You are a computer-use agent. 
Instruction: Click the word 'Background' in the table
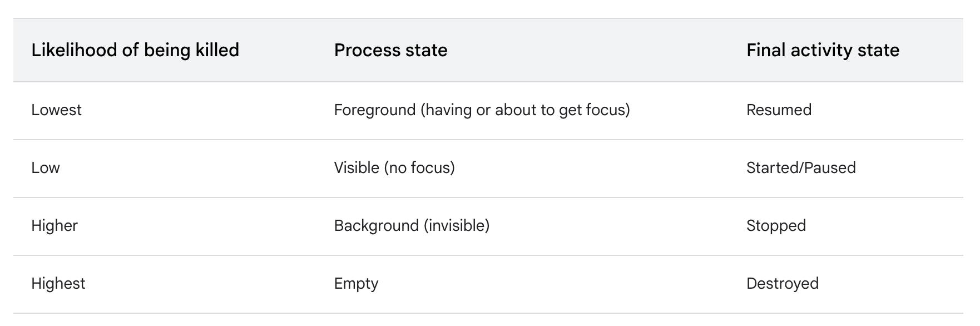click(x=376, y=226)
